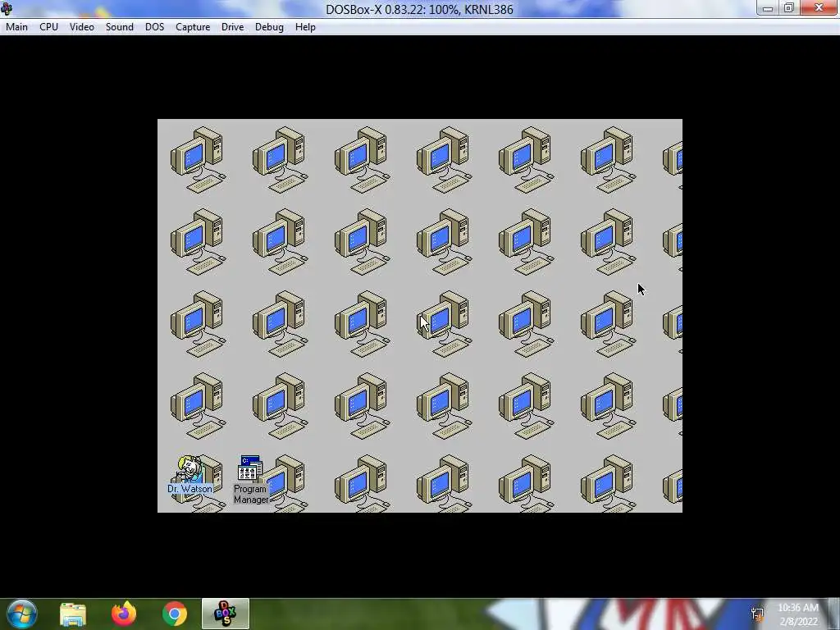Open the Video menu
The width and height of the screenshot is (840, 630).
82,27
